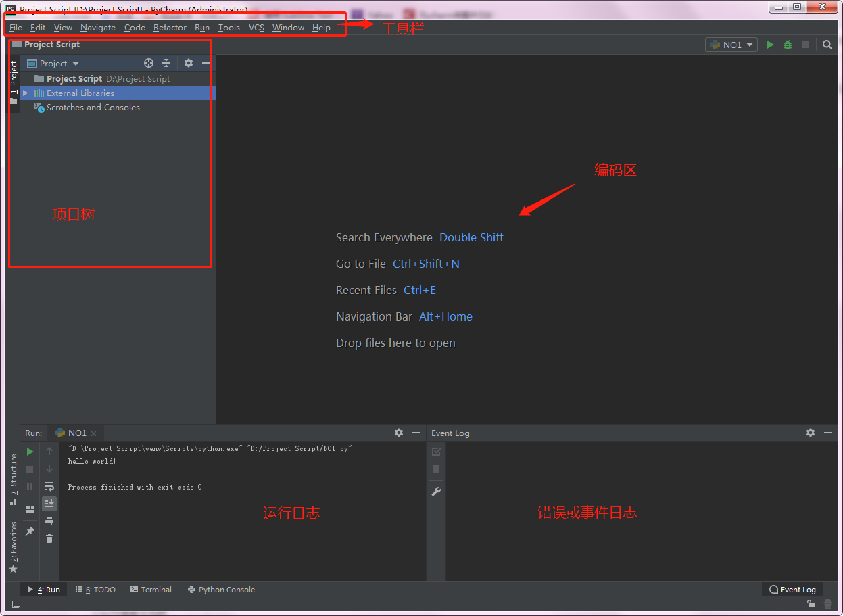
Task: Open Event Log wrench settings
Action: (436, 492)
